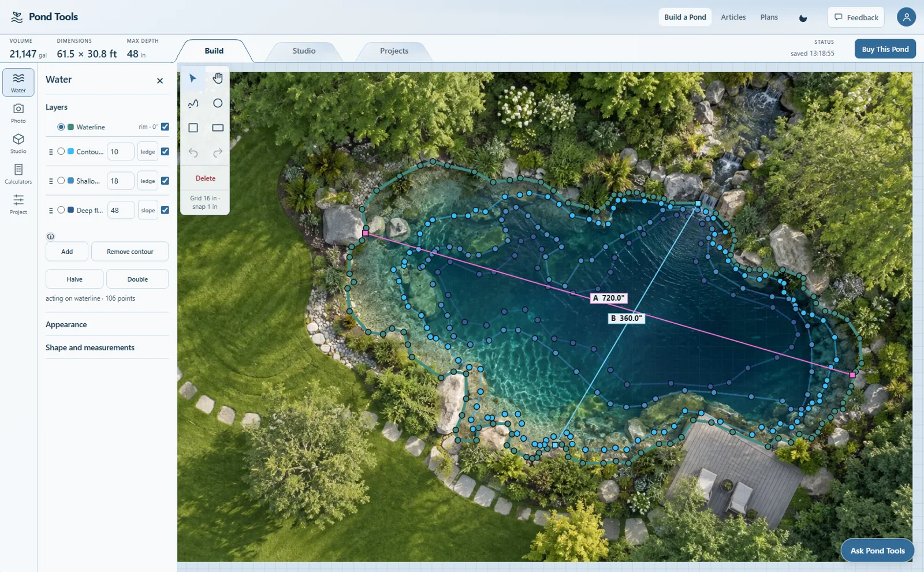
Task: Open grid and snap settings
Action: pyautogui.click(x=205, y=203)
